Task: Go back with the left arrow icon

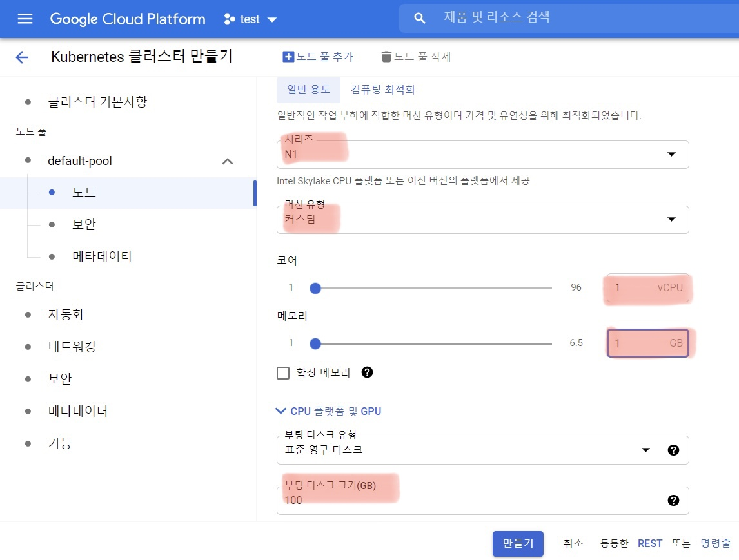Action: tap(22, 57)
